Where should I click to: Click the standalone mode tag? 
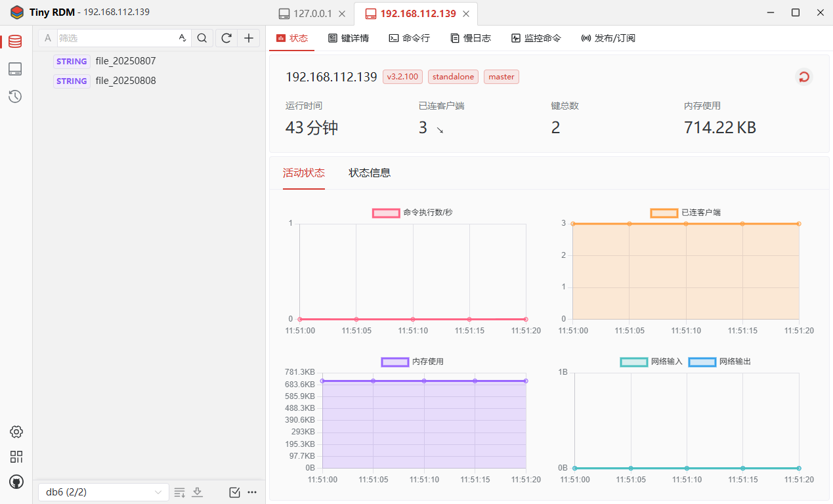pyautogui.click(x=453, y=77)
